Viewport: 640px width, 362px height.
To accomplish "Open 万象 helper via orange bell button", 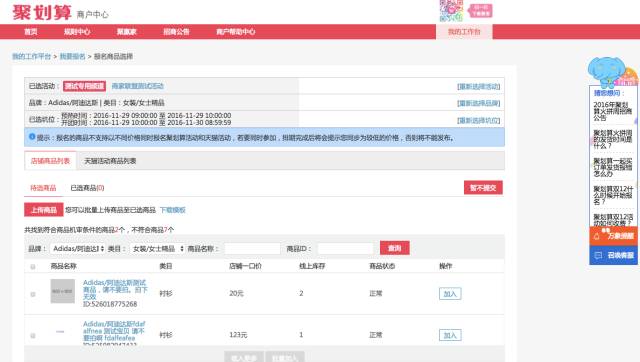I will coord(613,236).
